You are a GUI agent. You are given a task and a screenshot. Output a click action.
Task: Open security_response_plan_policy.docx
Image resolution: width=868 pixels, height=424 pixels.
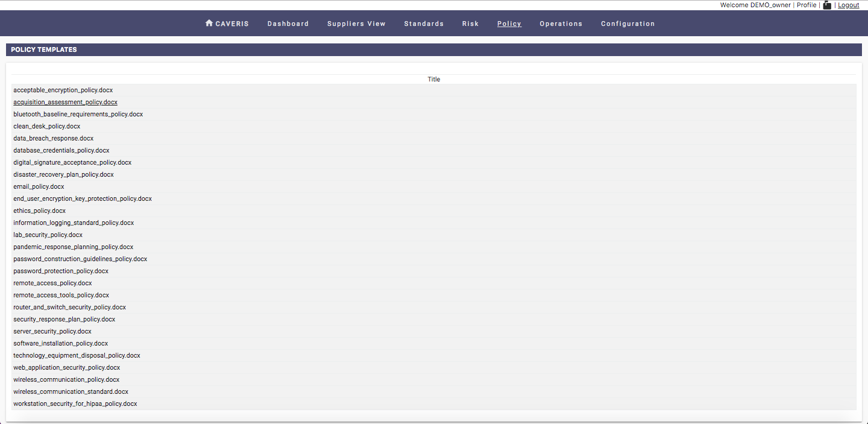[64, 319]
